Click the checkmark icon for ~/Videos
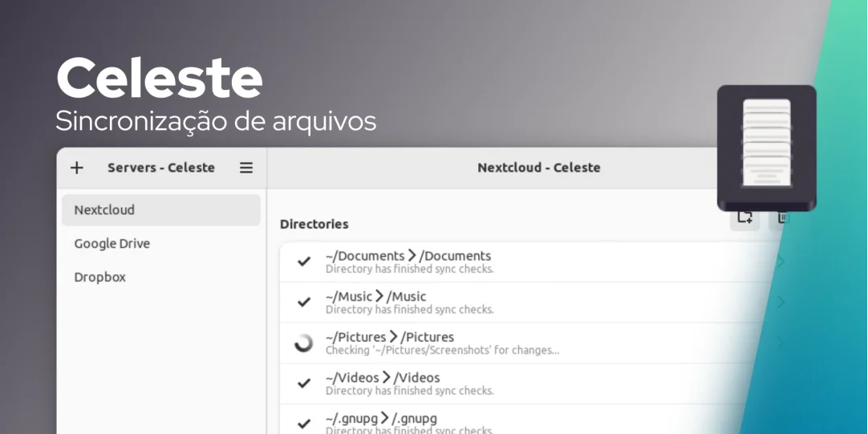Viewport: 868px width, 434px height. pos(304,383)
